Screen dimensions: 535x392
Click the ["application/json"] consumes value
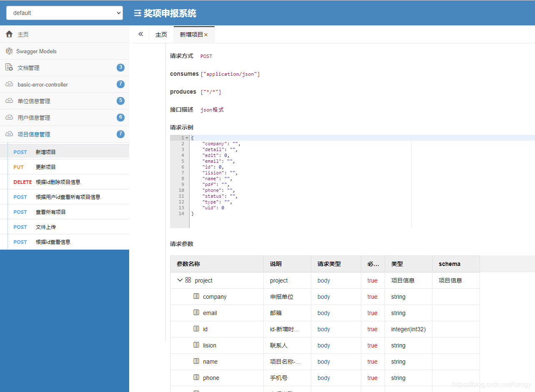point(230,74)
